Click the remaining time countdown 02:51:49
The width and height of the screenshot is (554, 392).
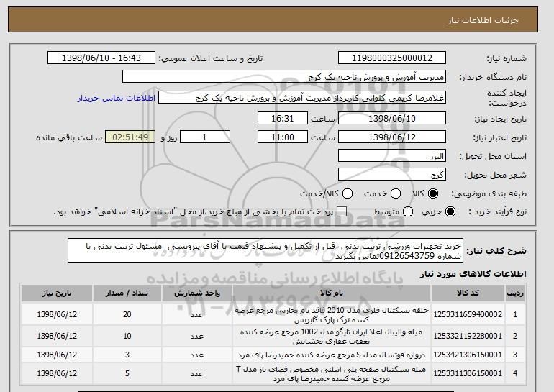click(130, 137)
